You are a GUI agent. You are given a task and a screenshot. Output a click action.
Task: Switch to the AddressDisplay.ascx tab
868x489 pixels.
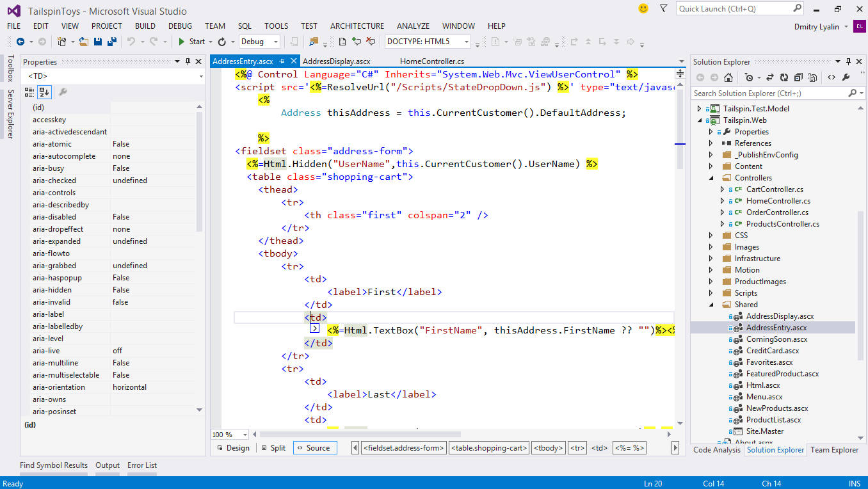point(336,61)
